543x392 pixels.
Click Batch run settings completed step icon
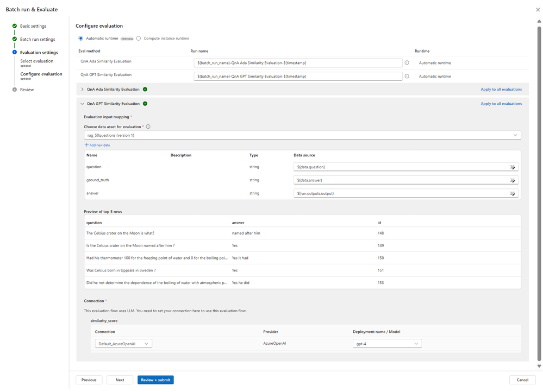(x=15, y=39)
